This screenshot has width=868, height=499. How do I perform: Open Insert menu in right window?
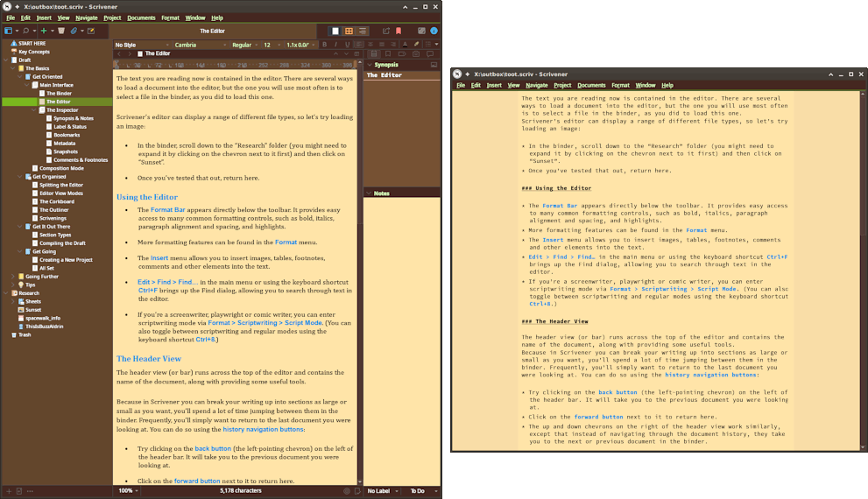[494, 85]
